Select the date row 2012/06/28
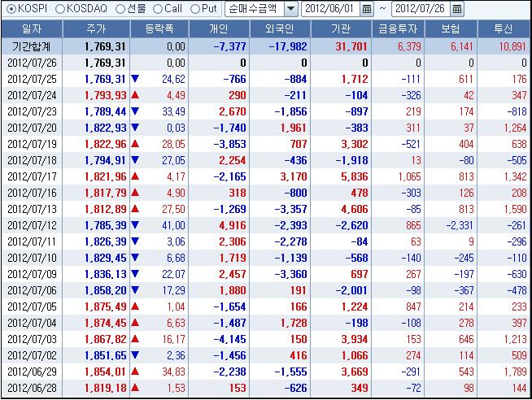The width and height of the screenshot is (532, 400). click(32, 388)
